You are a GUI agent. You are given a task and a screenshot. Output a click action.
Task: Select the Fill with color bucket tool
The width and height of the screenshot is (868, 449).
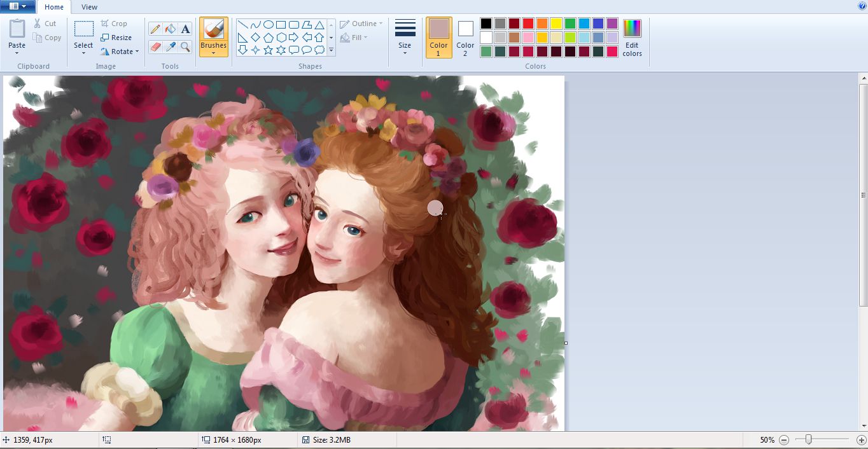170,29
